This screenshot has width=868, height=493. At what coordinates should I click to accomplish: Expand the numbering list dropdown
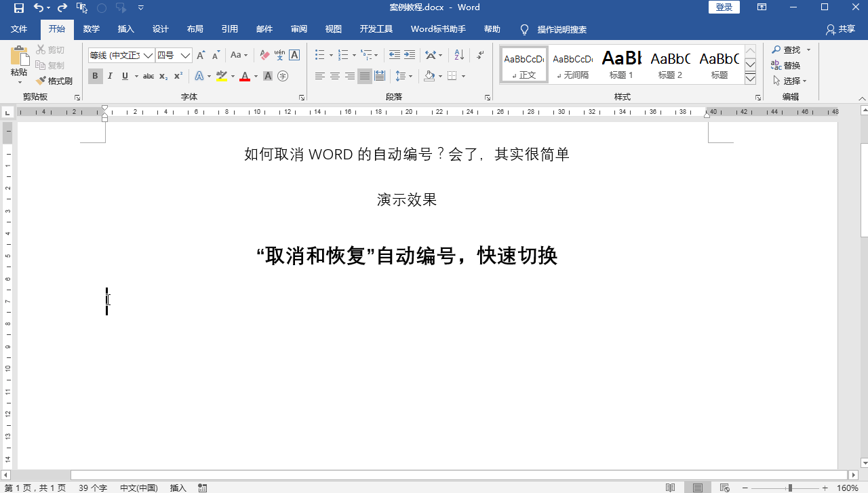354,56
